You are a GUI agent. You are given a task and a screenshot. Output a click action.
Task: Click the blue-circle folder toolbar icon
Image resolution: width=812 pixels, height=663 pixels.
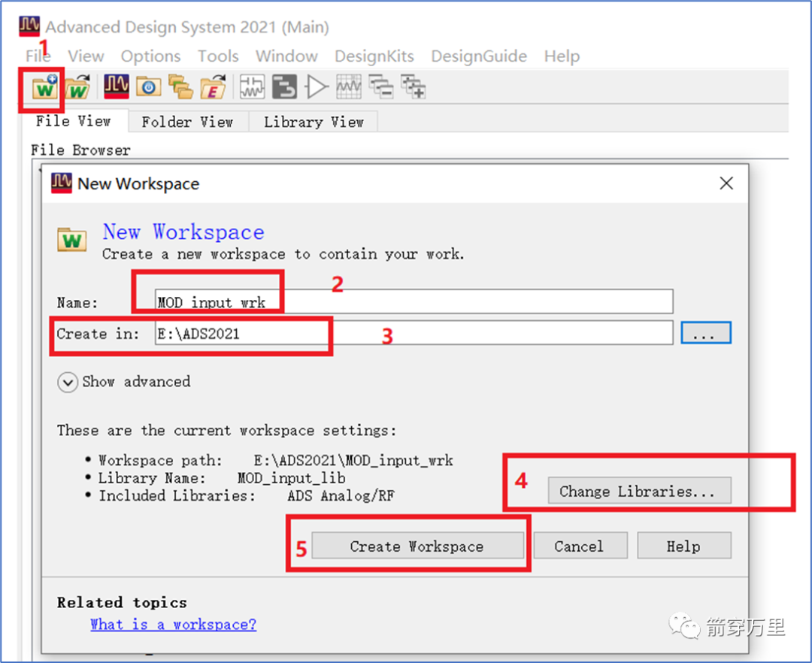149,87
